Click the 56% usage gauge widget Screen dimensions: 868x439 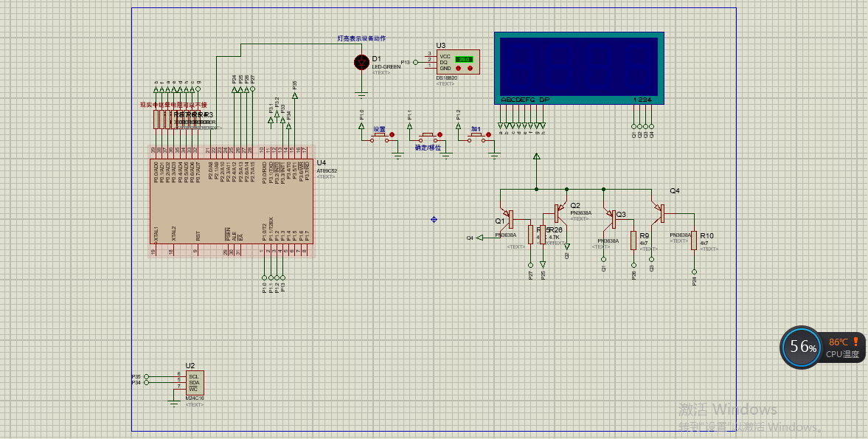pyautogui.click(x=802, y=347)
